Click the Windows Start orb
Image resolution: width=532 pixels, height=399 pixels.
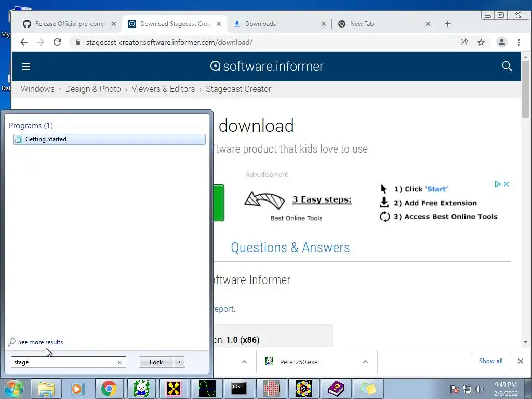[x=14, y=389]
